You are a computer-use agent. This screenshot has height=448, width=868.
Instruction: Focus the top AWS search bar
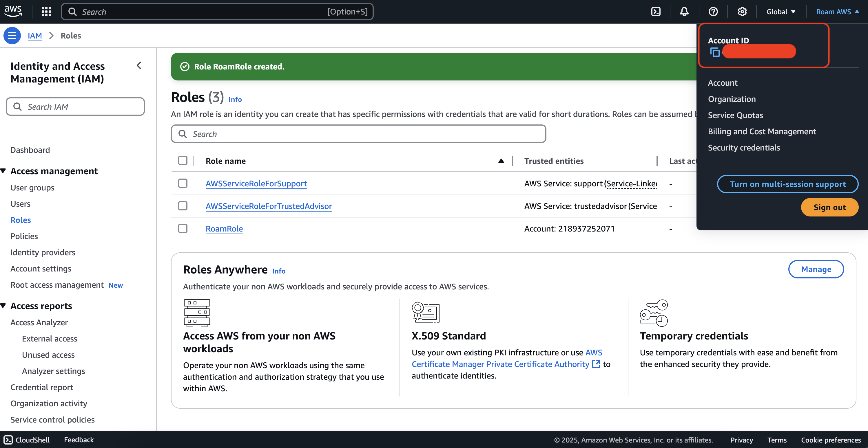click(217, 12)
